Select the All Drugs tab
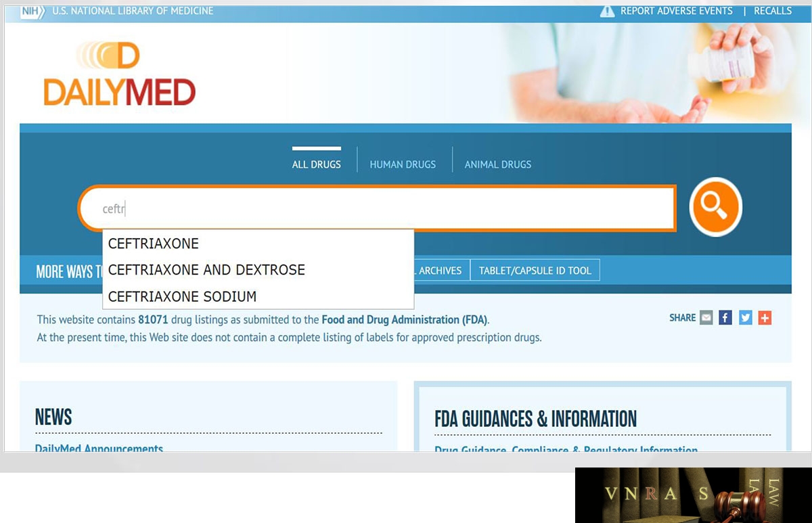812x523 pixels. (317, 164)
